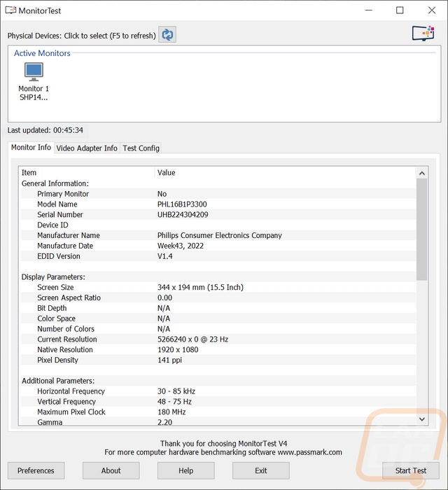Minimize the MonitorTest window
Viewport: 448px width, 490px height.
[369, 10]
